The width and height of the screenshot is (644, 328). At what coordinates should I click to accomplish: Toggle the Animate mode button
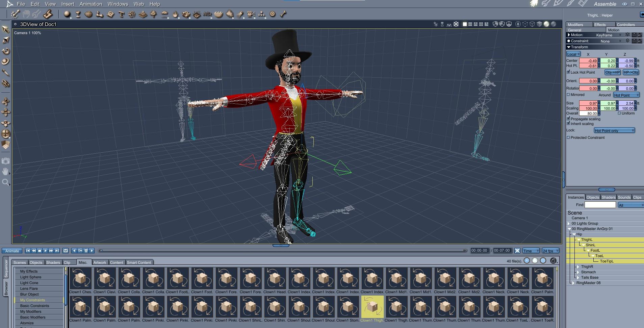[x=12, y=251]
